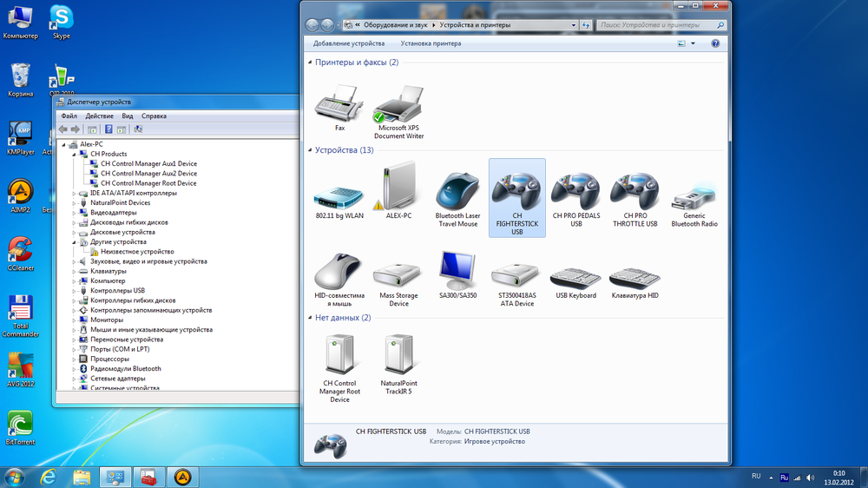The image size is (868, 488).
Task: Select CH Control Manager Root Device icon
Action: (339, 368)
